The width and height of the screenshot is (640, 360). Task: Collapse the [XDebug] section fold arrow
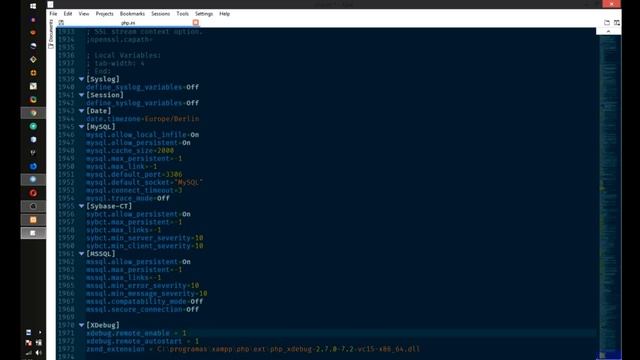[x=81, y=325]
